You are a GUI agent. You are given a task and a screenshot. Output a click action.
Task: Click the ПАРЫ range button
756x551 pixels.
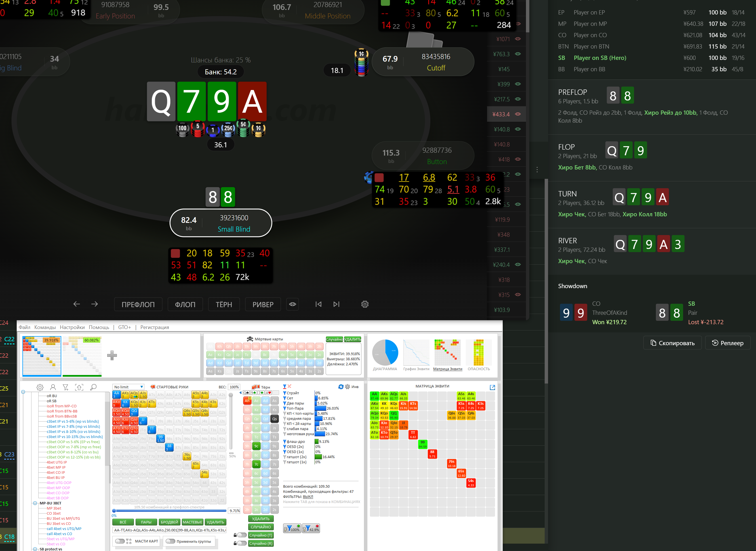[146, 522]
